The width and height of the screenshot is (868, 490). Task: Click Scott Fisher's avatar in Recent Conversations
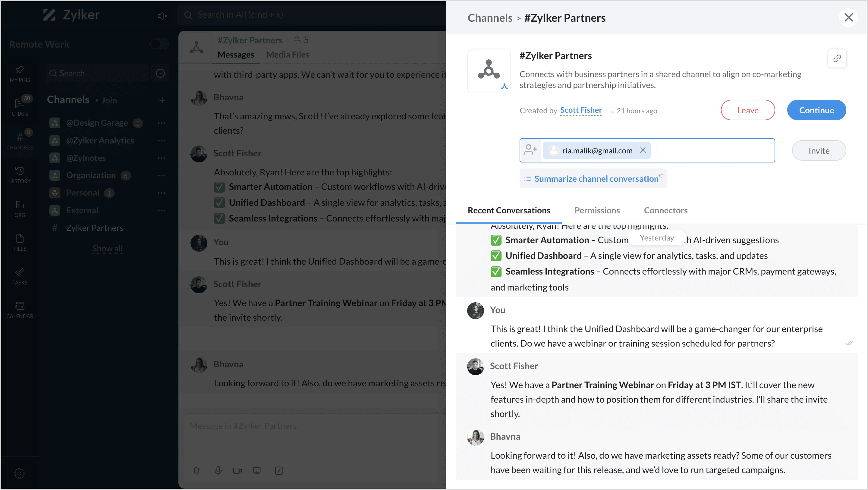475,366
